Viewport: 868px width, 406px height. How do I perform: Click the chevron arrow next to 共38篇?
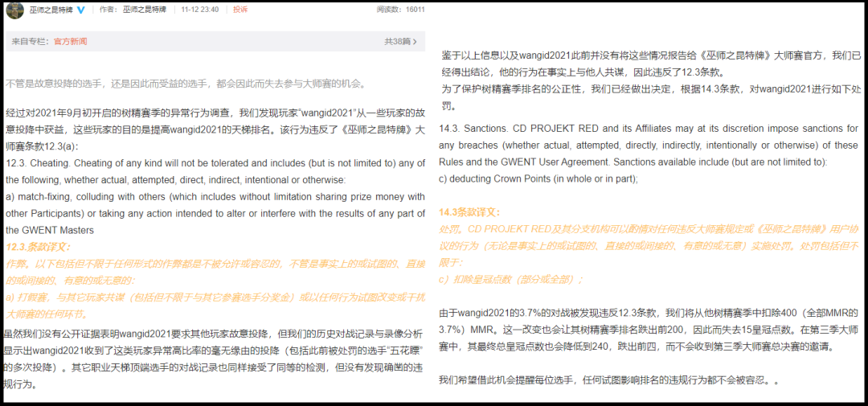pos(416,41)
